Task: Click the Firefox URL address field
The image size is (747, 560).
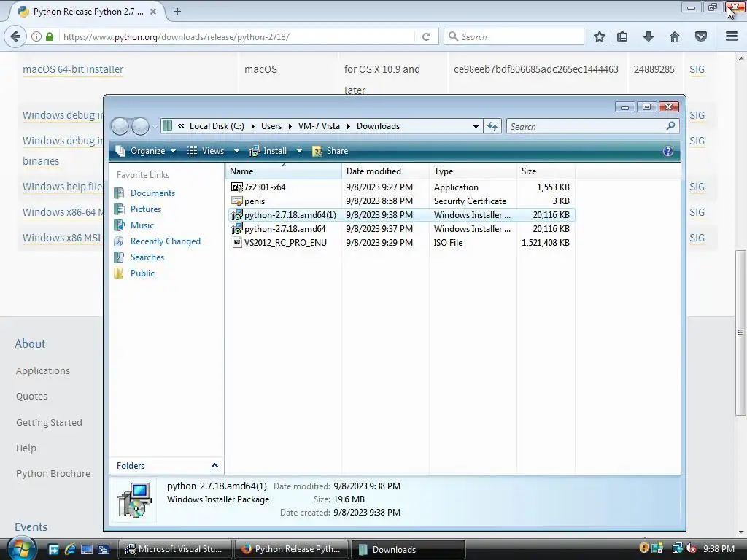Action: tap(239, 36)
